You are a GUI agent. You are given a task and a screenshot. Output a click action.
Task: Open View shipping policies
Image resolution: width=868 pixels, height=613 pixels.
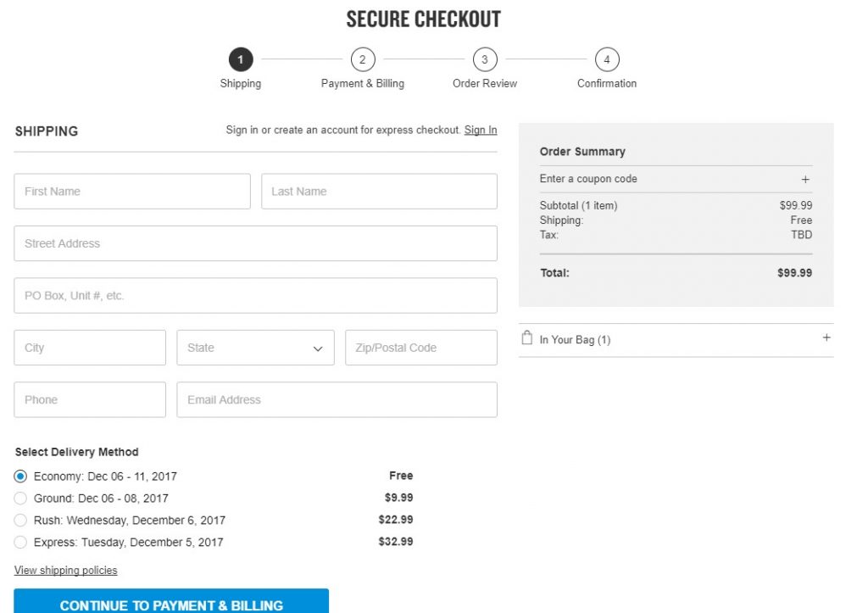pyautogui.click(x=65, y=571)
